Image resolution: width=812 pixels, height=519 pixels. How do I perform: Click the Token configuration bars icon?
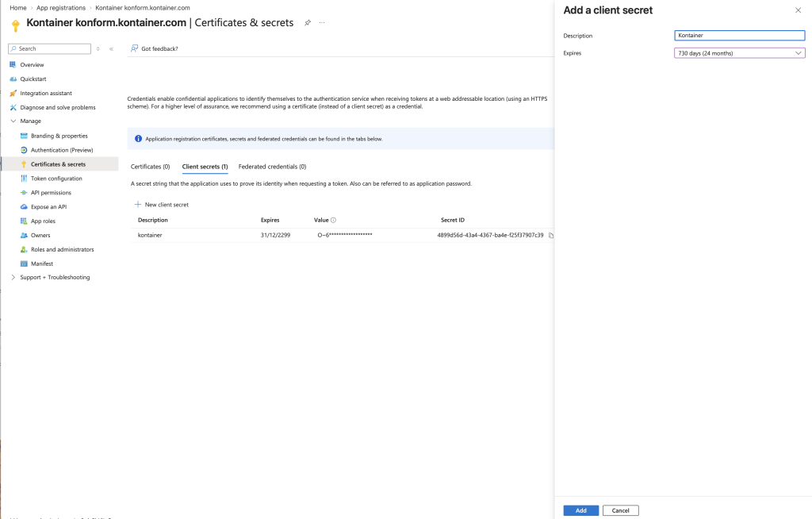(24, 179)
